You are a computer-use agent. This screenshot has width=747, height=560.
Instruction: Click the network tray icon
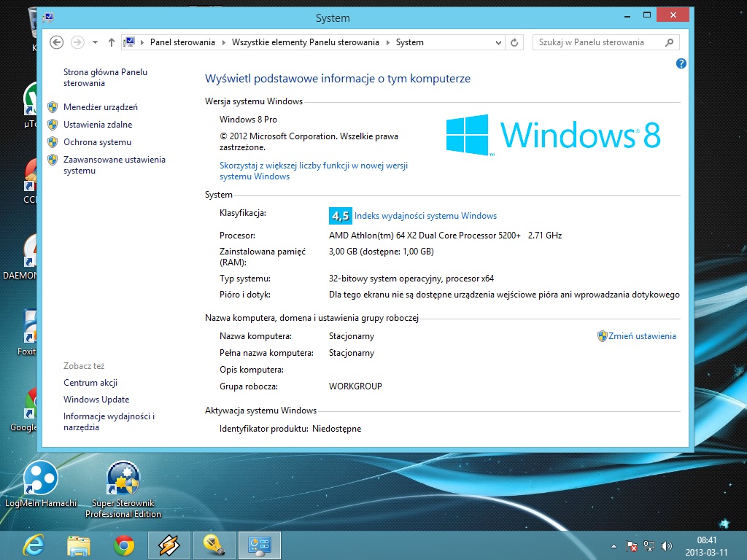[x=649, y=546]
